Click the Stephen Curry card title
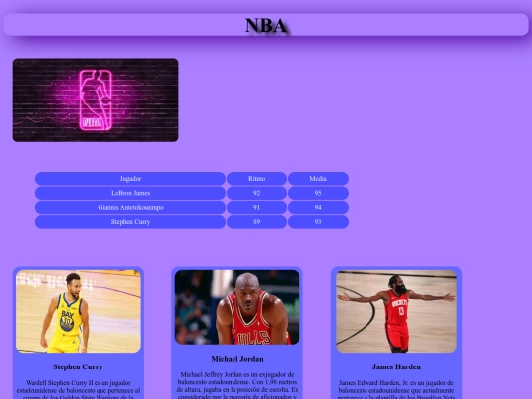The image size is (532, 399). (x=78, y=366)
